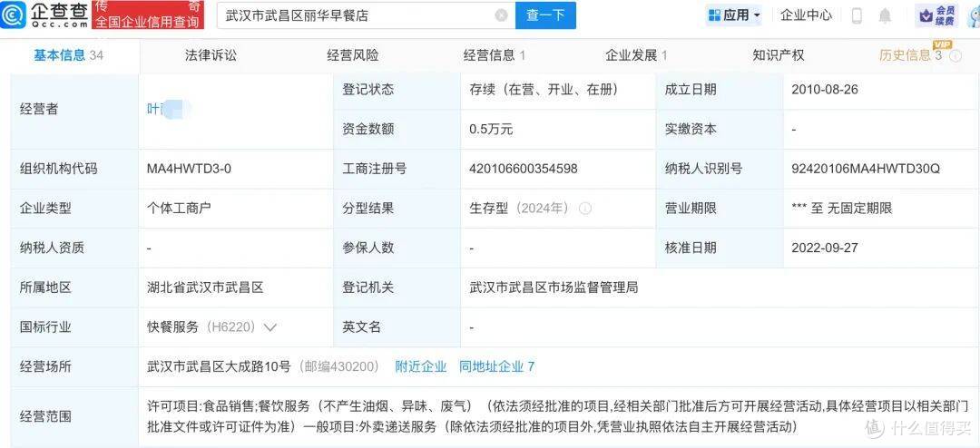Click the 登记机关 value 武汉市武昌区市场监督管理局
The image size is (980, 448).
pos(554,287)
